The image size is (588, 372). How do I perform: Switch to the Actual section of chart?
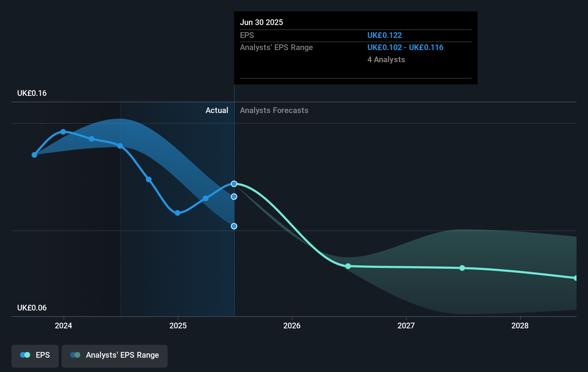point(217,110)
